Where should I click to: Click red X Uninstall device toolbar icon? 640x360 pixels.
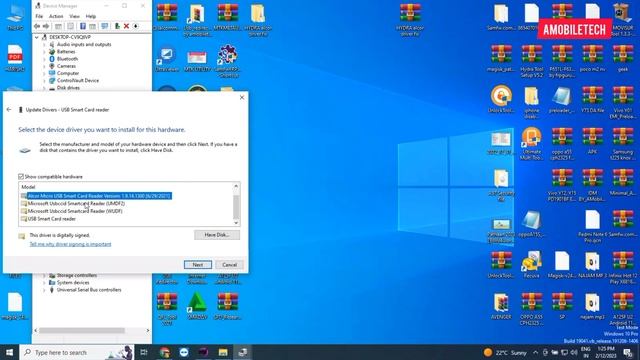click(127, 26)
